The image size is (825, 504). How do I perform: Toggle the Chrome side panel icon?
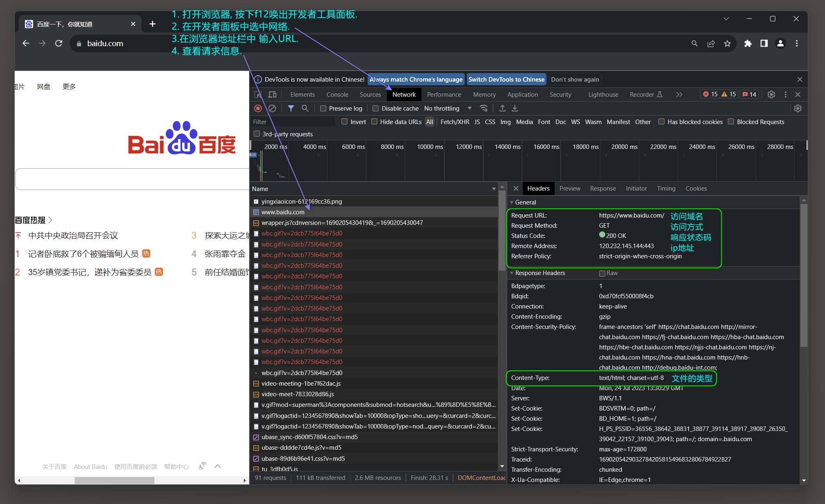click(x=764, y=43)
